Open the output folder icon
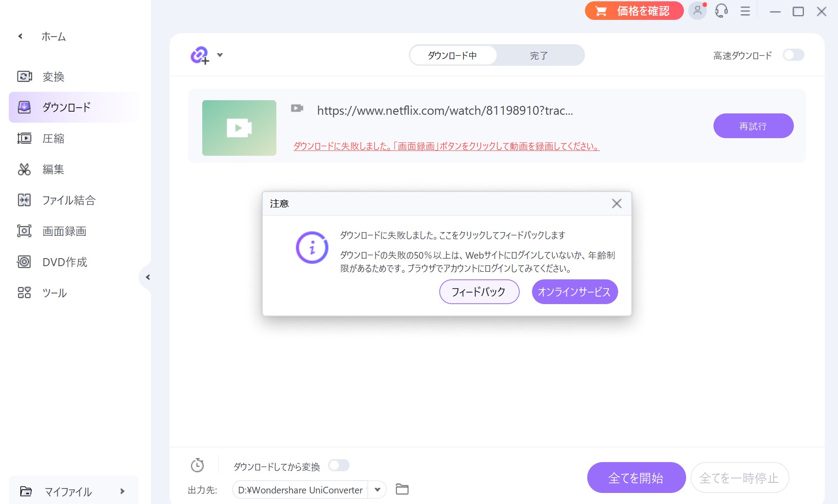Viewport: 838px width, 504px height. (402, 489)
